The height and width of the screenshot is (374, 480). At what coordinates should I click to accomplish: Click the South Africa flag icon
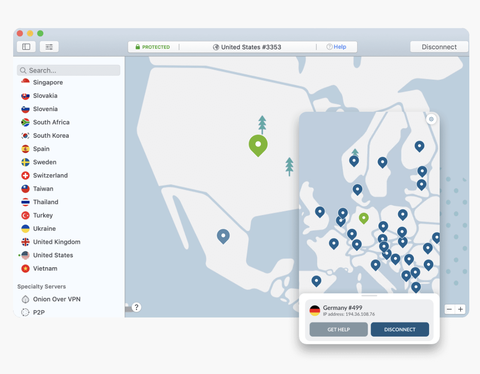click(x=25, y=122)
